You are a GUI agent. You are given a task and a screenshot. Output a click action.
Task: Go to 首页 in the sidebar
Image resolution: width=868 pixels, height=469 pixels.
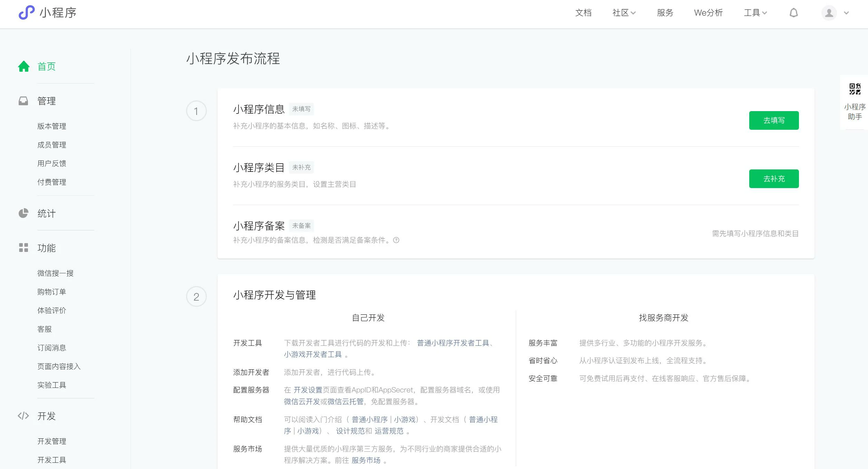tap(47, 66)
